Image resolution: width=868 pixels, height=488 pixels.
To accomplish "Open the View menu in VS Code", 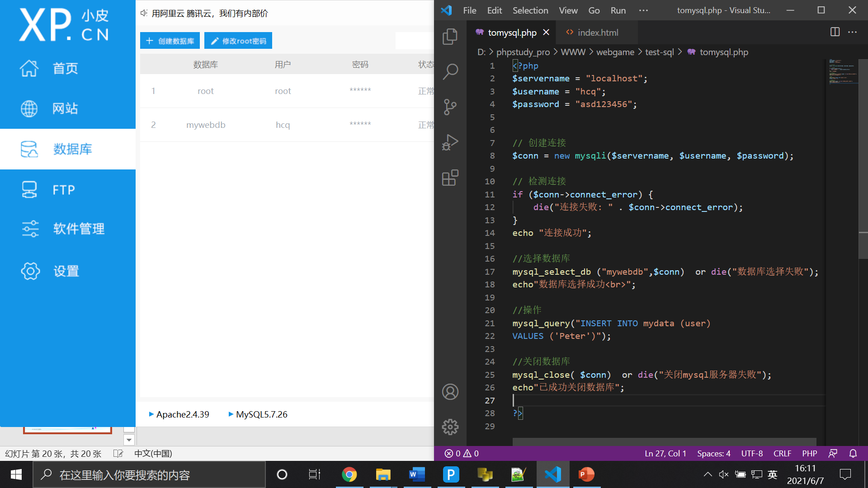I will 568,10.
